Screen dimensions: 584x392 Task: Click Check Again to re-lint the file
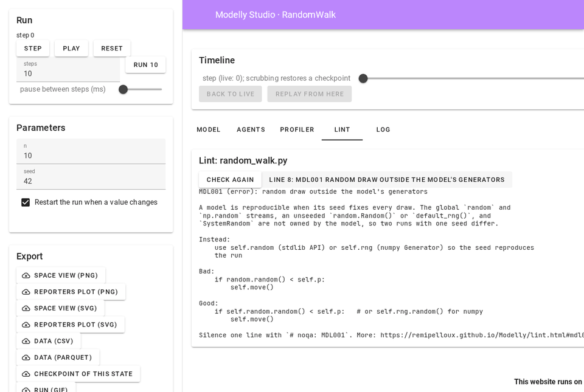click(230, 180)
